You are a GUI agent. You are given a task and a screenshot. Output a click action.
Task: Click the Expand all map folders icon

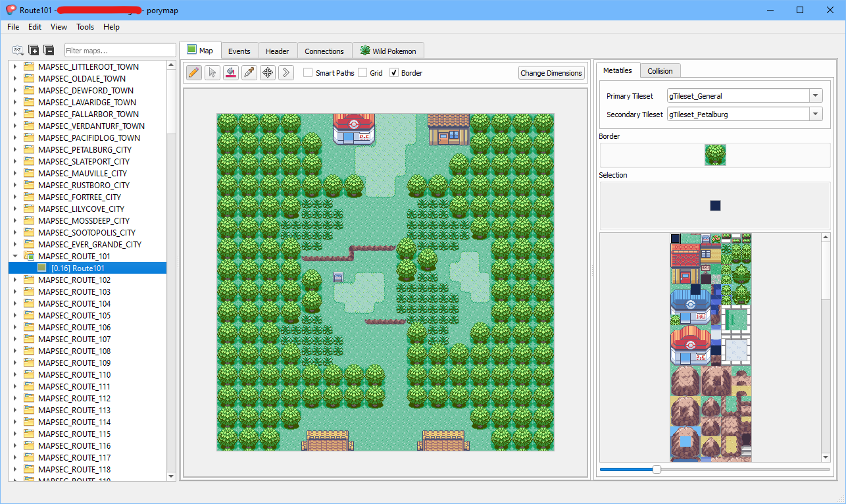[34, 51]
